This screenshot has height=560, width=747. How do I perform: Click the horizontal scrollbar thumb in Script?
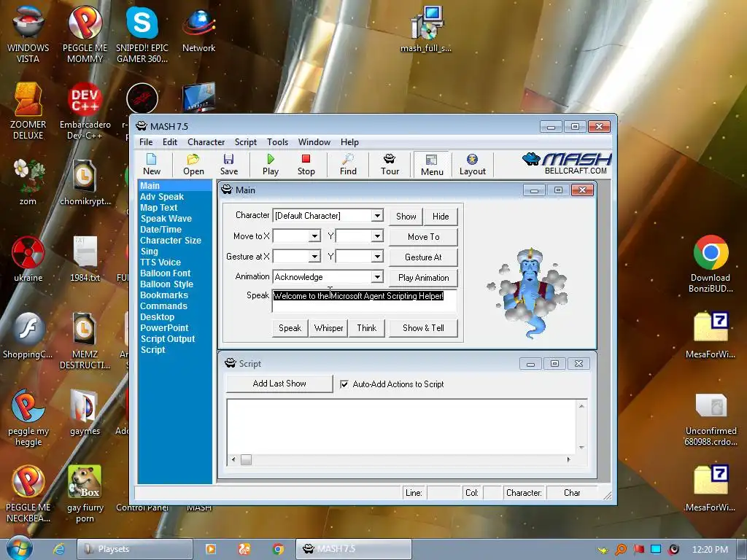point(246,459)
